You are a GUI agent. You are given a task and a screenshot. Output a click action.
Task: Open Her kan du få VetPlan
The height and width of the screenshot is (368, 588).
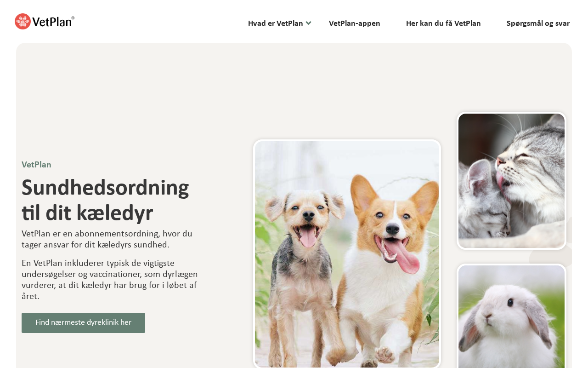coord(443,23)
